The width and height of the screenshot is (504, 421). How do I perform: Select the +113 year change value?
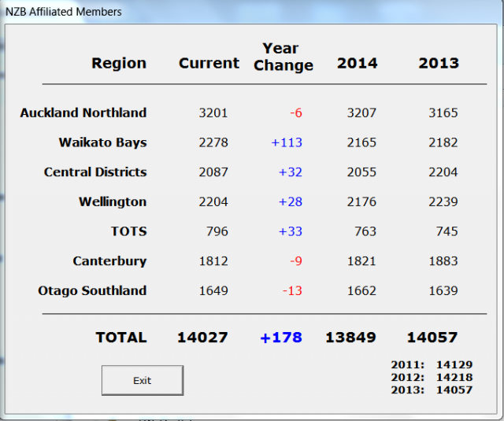(x=287, y=142)
